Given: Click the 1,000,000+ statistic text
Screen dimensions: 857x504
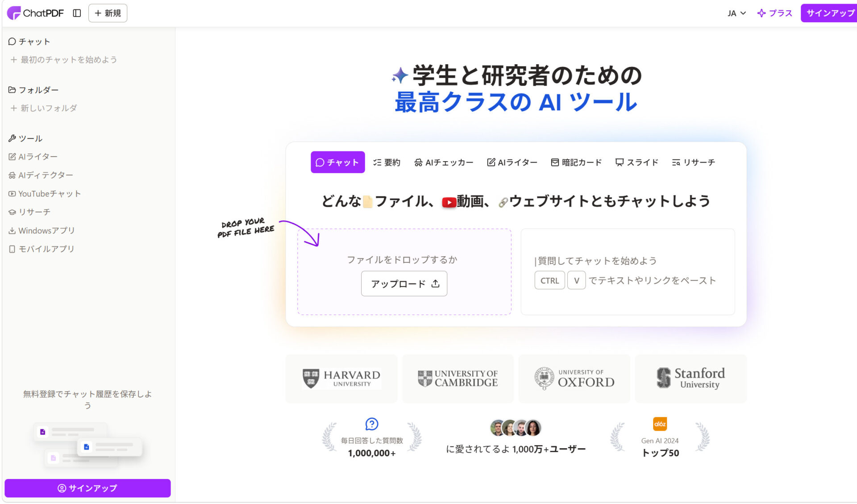Looking at the screenshot, I should (372, 453).
